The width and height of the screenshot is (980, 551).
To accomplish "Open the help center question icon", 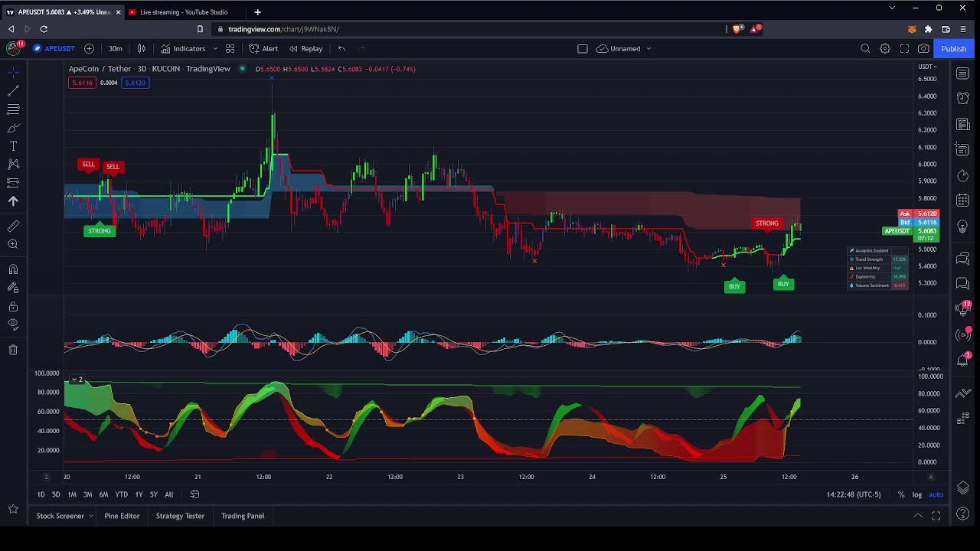I will 963,514.
